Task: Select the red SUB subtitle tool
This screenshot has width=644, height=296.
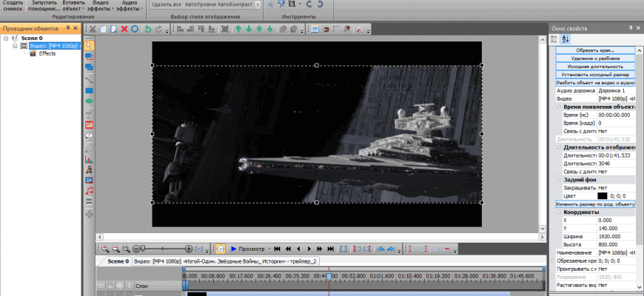Action: (89, 124)
